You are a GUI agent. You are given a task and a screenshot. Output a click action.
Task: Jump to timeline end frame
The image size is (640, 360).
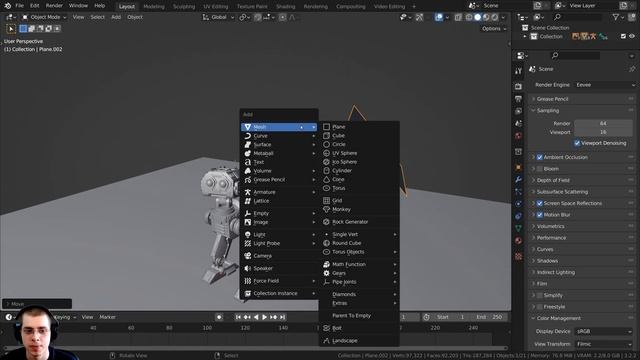click(282, 317)
